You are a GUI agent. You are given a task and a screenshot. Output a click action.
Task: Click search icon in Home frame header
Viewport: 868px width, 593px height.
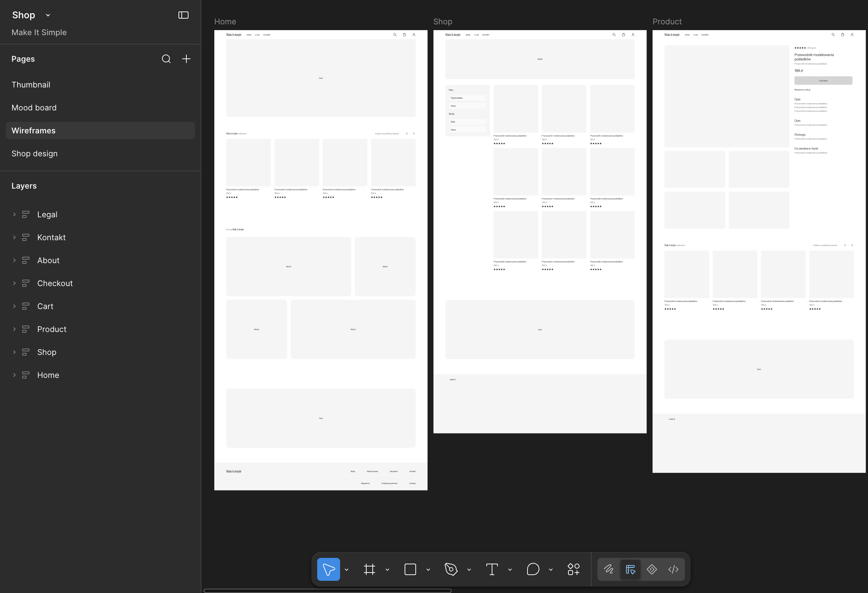coord(395,35)
